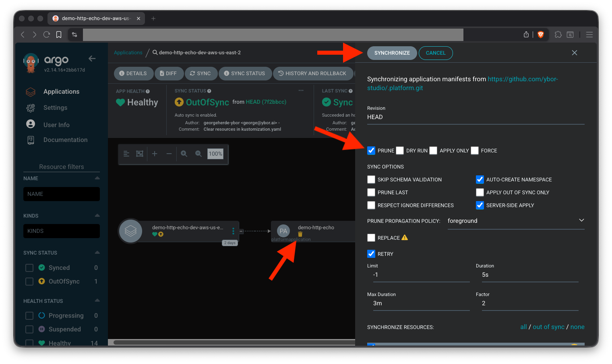Collapse the Kinds filter section

(97, 216)
